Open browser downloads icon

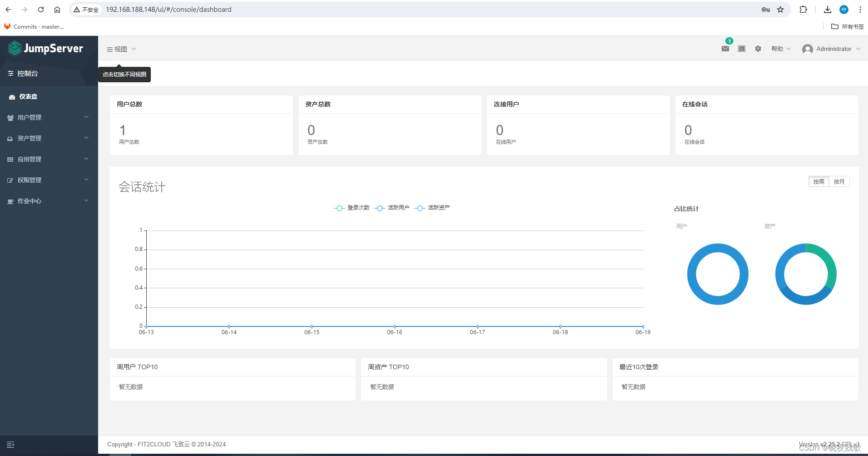coord(828,10)
